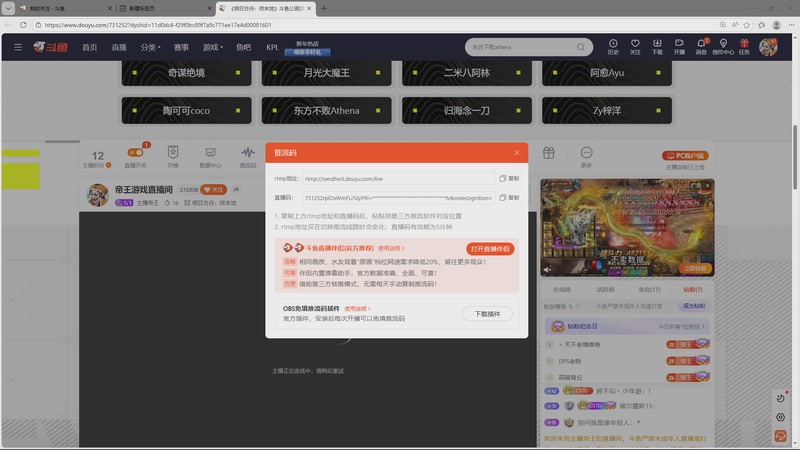Viewport: 800px width, 450px height.
Task: Open KPL in navigation
Action: pyautogui.click(x=272, y=47)
